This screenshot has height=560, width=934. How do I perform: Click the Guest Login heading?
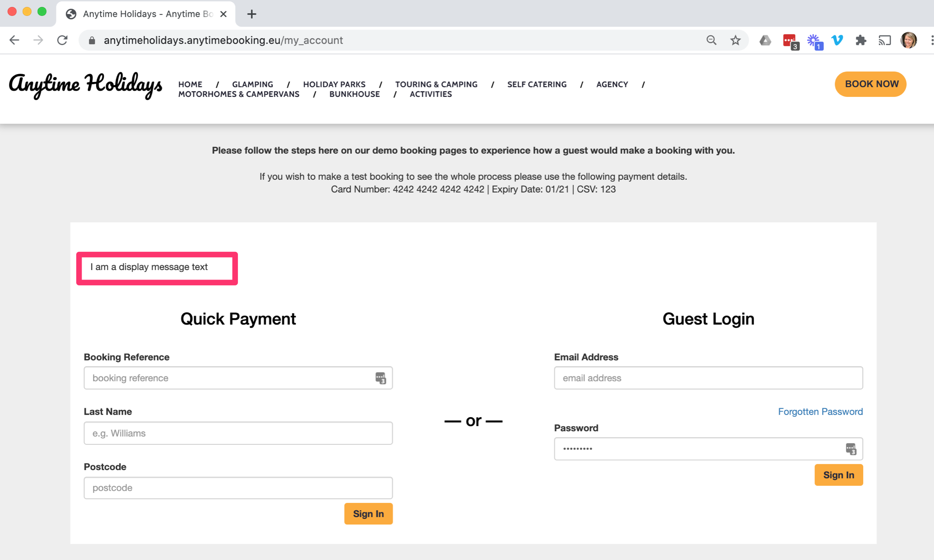point(708,319)
